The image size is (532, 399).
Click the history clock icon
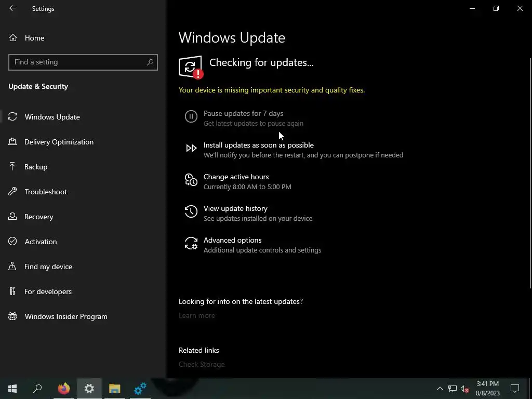click(x=191, y=211)
